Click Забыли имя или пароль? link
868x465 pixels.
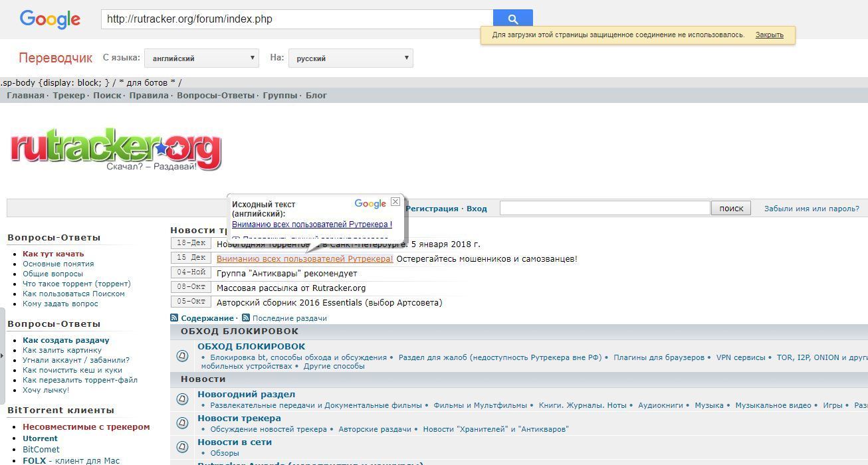point(812,209)
